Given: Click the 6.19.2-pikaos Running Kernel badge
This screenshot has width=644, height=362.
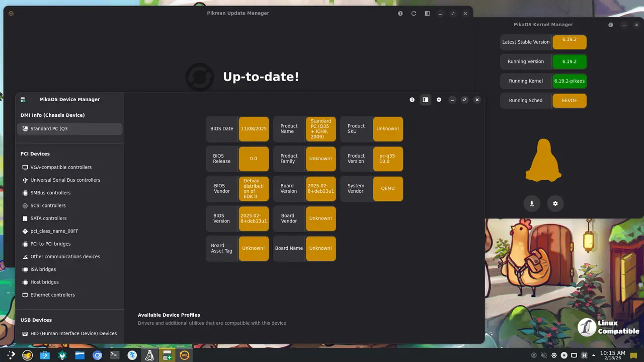Looking at the screenshot, I should click(x=569, y=81).
